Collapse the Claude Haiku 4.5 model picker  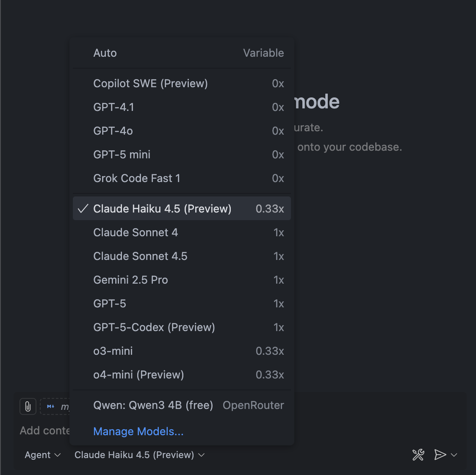tap(139, 455)
